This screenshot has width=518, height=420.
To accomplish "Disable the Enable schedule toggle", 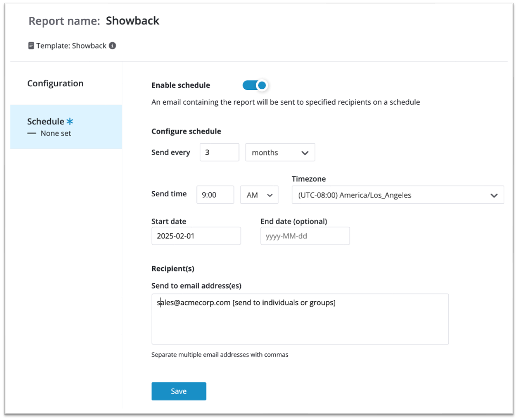I will point(255,85).
